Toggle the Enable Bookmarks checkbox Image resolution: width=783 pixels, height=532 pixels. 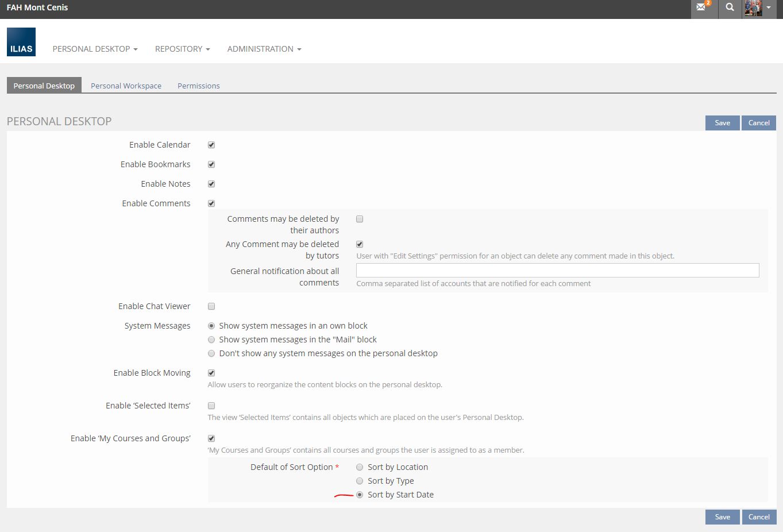tap(211, 164)
